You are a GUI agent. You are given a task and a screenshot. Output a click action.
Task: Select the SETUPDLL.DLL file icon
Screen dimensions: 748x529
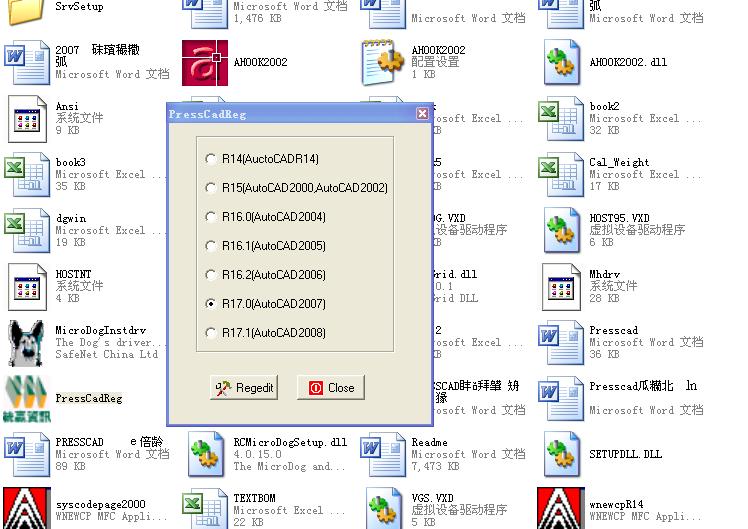pyautogui.click(x=561, y=455)
